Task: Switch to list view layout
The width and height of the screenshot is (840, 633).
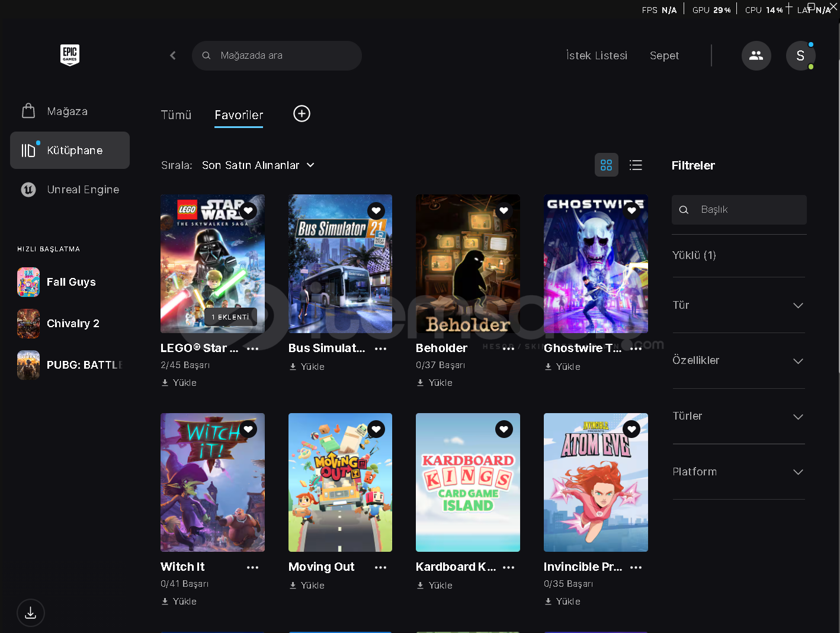Action: click(636, 165)
